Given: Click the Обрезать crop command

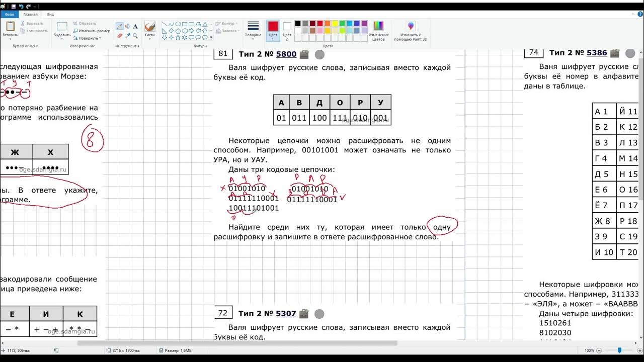Looking at the screenshot, I should coord(84,23).
